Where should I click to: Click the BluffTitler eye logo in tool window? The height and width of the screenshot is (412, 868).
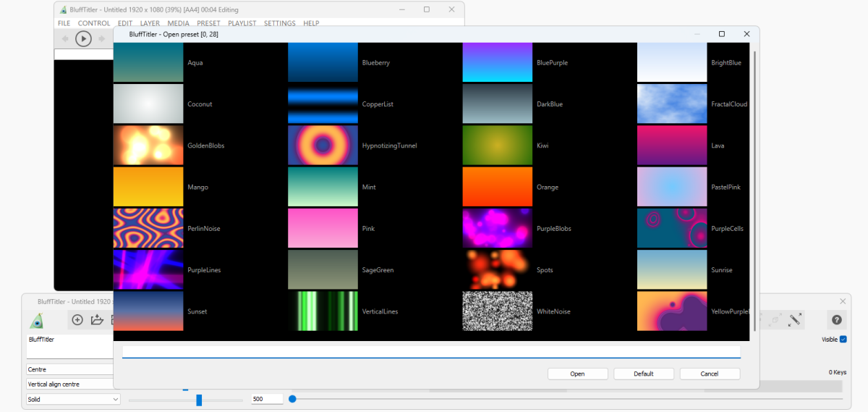[37, 321]
